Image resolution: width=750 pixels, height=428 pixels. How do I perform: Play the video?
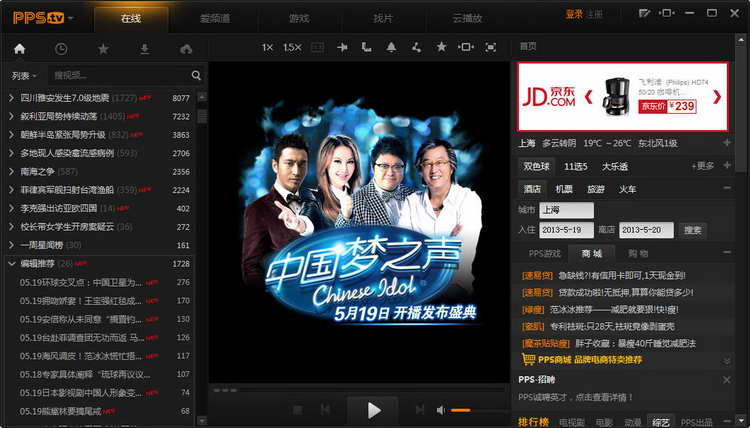[x=373, y=410]
